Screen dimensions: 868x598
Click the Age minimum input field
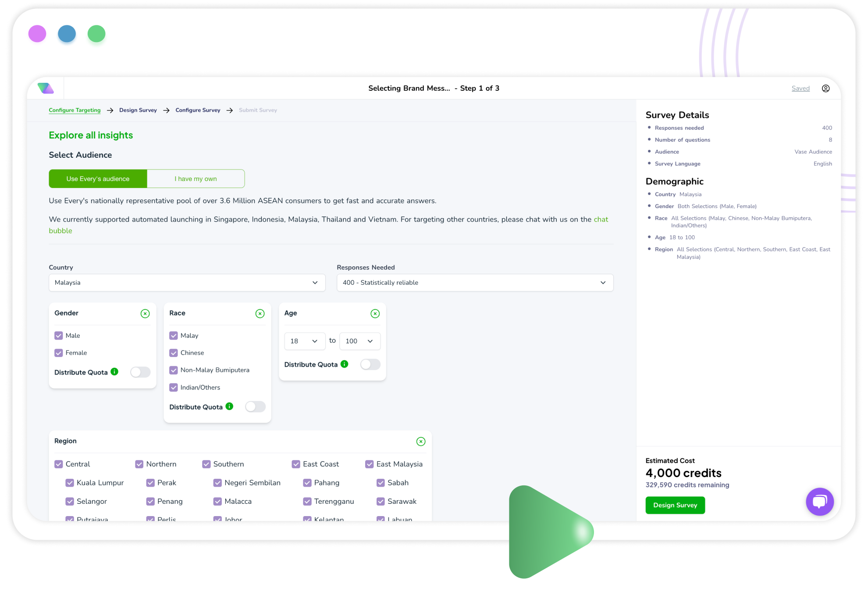click(x=303, y=341)
